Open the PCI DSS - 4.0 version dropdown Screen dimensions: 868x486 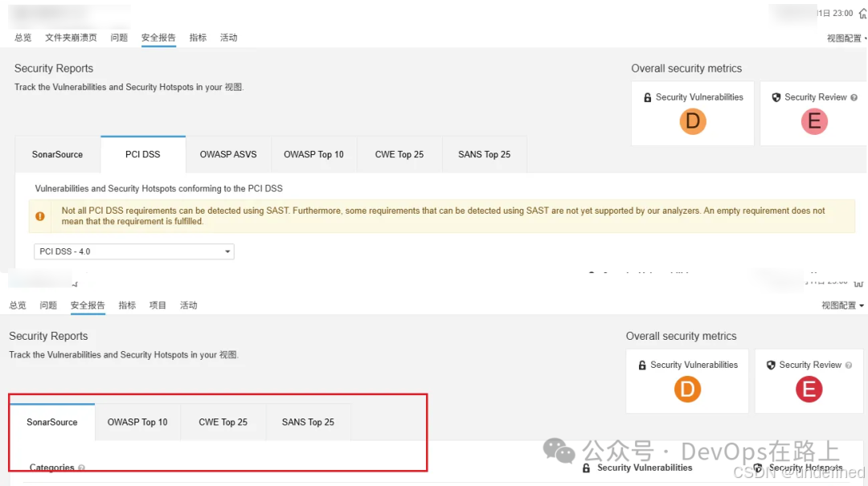(x=134, y=251)
